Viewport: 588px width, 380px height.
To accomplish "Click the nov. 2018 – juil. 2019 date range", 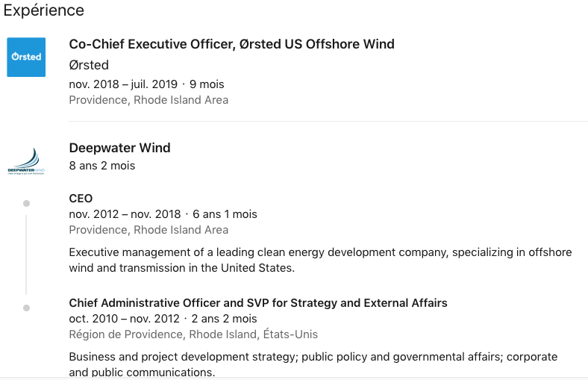I will coord(123,84).
